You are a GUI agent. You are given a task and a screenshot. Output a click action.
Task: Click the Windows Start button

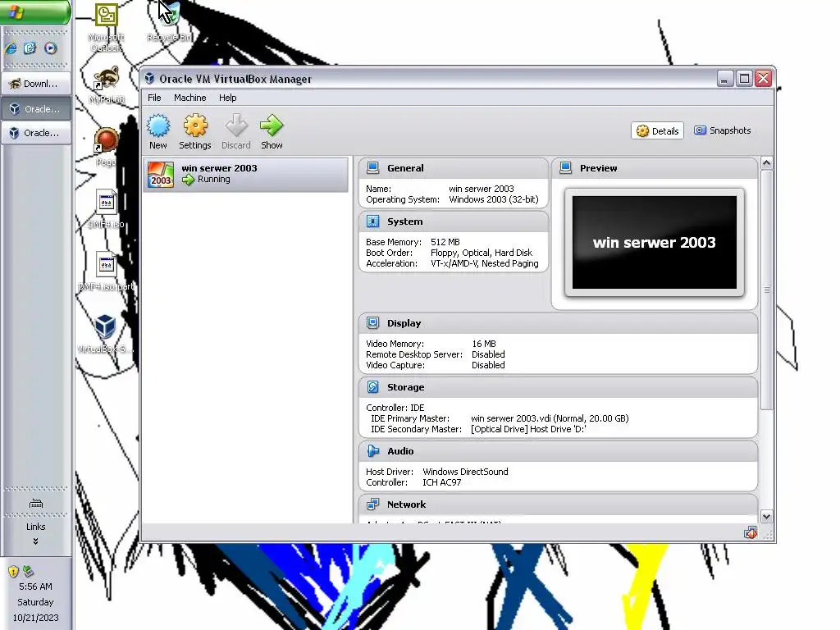pyautogui.click(x=34, y=11)
